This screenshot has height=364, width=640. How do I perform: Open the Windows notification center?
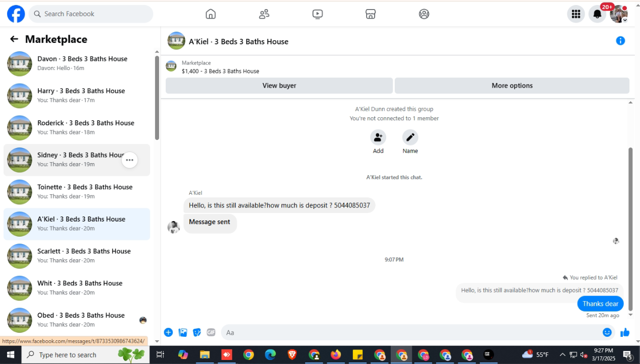point(627,355)
